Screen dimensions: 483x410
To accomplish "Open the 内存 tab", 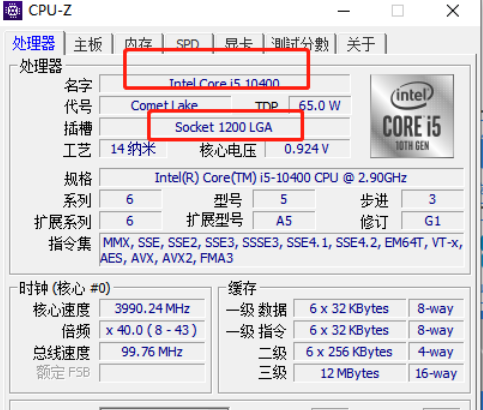I will click(x=138, y=44).
